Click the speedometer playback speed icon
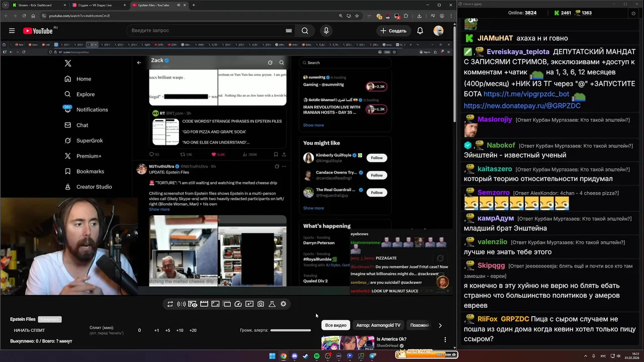This screenshot has height=362, width=644. [238, 304]
